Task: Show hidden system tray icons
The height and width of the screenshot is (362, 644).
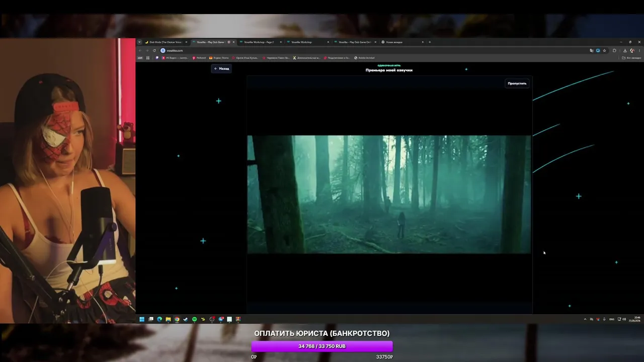Action: [585, 319]
